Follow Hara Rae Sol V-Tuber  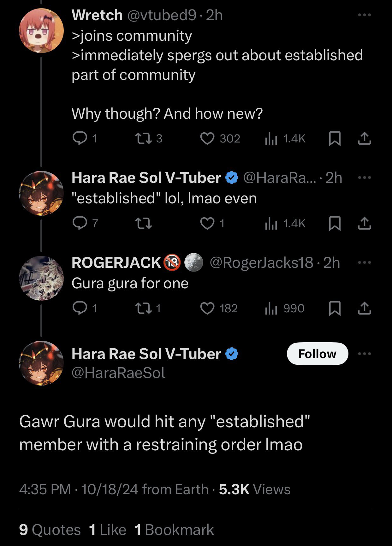click(317, 354)
